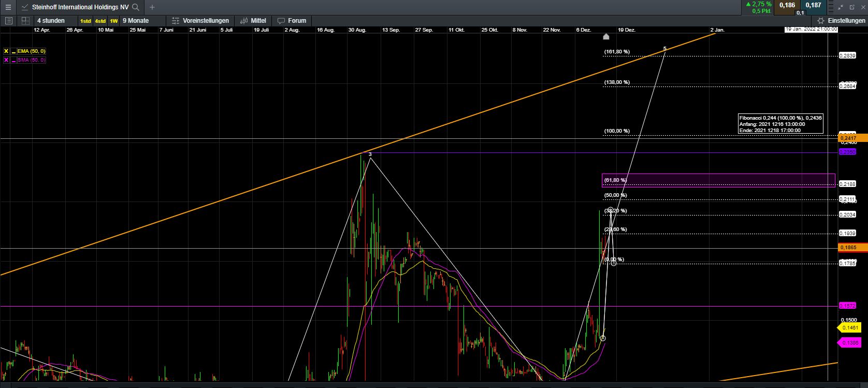Add a new chart tab with plus
This screenshot has height=388, width=868.
152,7
